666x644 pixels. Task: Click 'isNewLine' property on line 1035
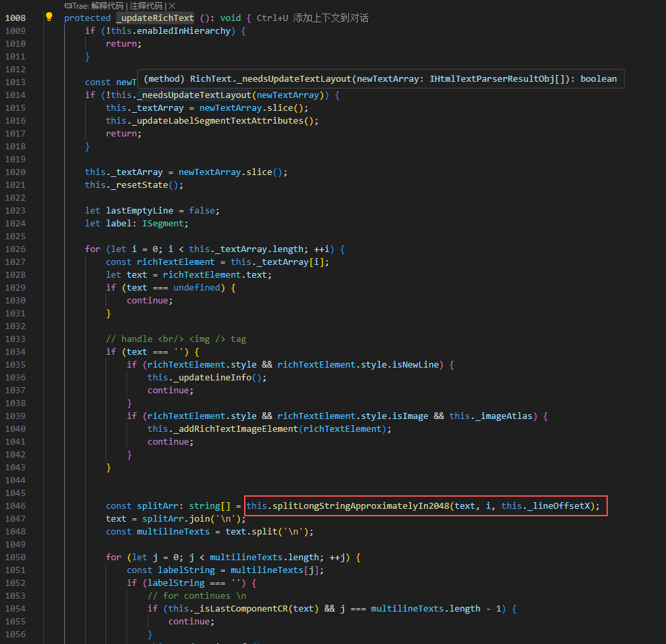415,365
